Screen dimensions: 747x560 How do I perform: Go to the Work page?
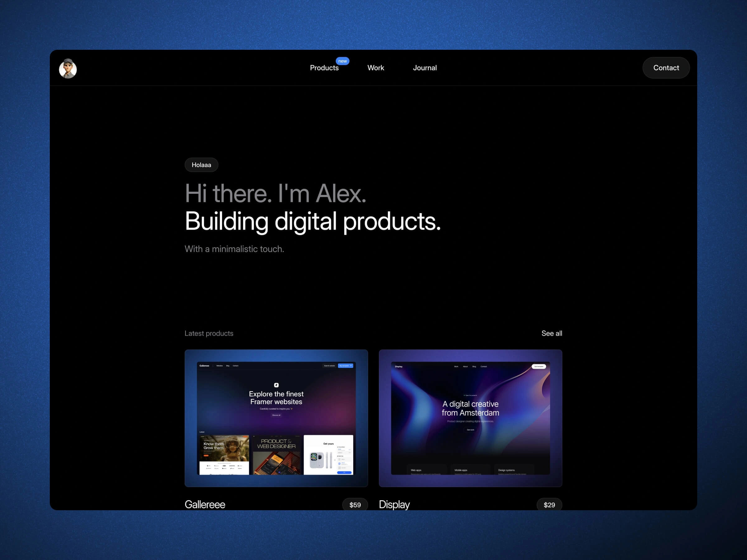(376, 68)
